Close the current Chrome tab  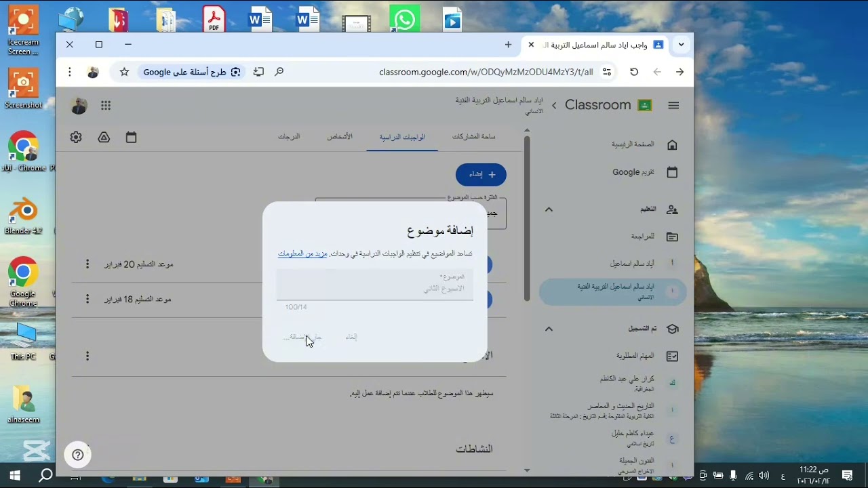tap(531, 45)
